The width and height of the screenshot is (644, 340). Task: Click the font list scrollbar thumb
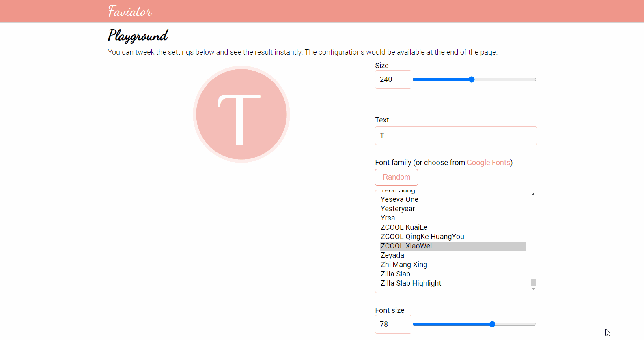point(533,282)
